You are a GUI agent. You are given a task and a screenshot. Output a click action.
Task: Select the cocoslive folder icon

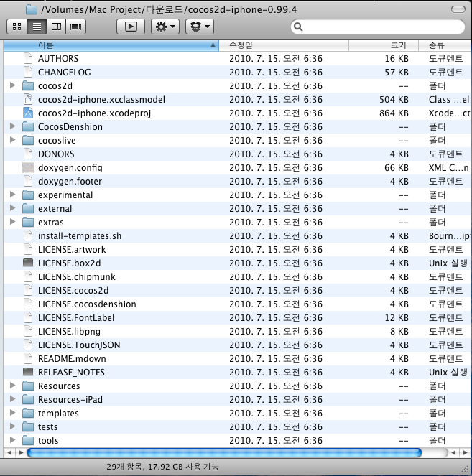pyautogui.click(x=28, y=140)
